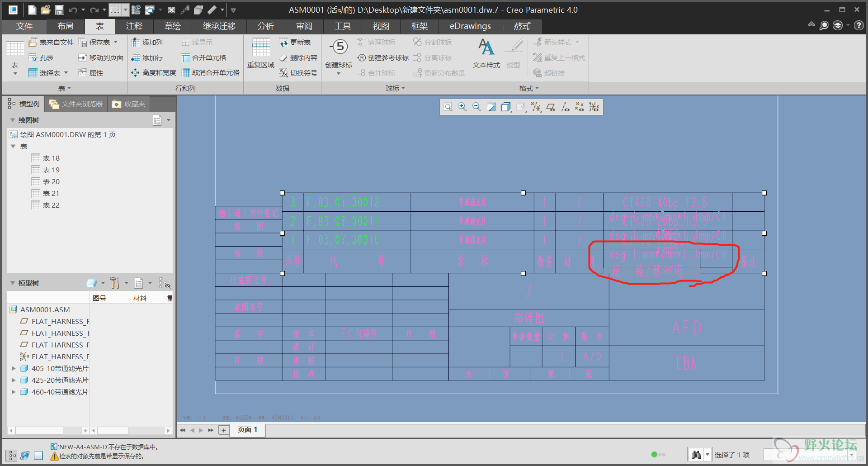Expand the 球标 group overflow
The height and width of the screenshot is (466, 868).
[395, 88]
